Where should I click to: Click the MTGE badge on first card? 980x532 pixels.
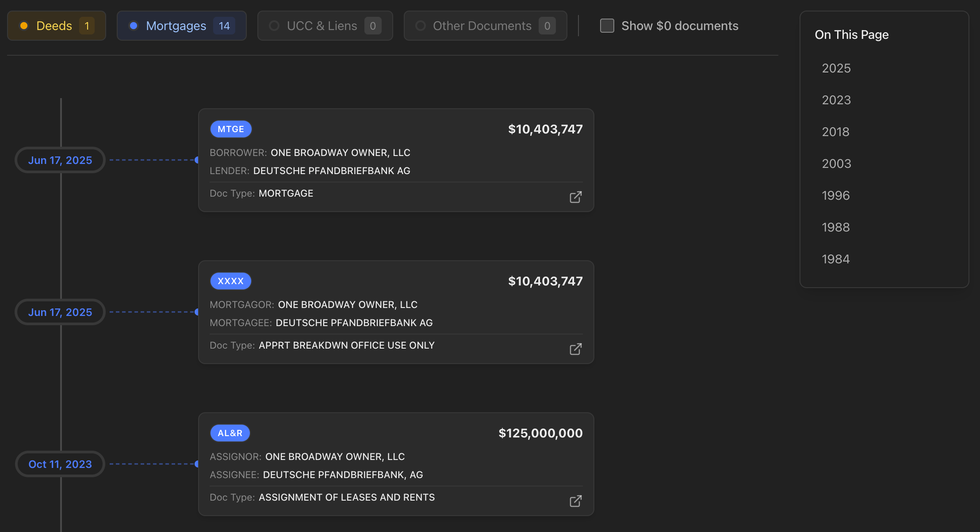click(x=231, y=129)
